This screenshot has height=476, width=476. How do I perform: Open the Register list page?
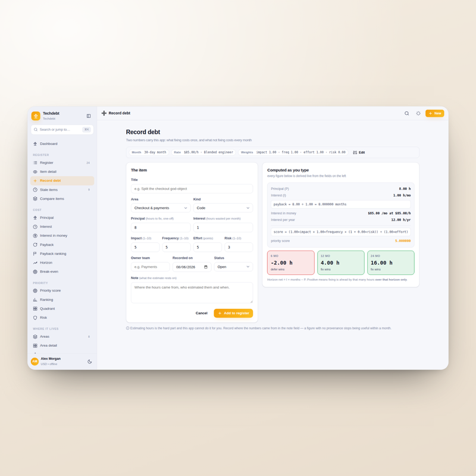pos(62,162)
